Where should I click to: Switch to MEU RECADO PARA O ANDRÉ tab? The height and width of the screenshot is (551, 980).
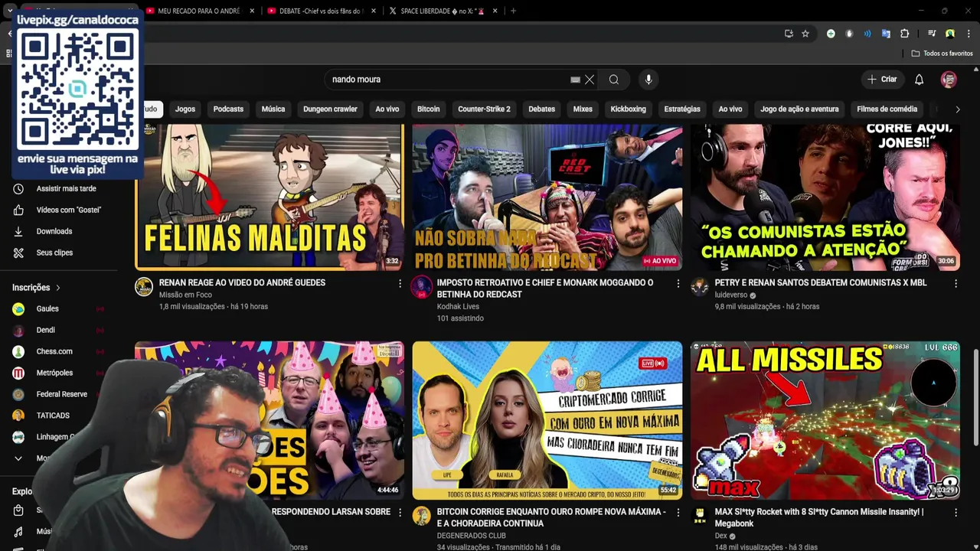(x=199, y=11)
